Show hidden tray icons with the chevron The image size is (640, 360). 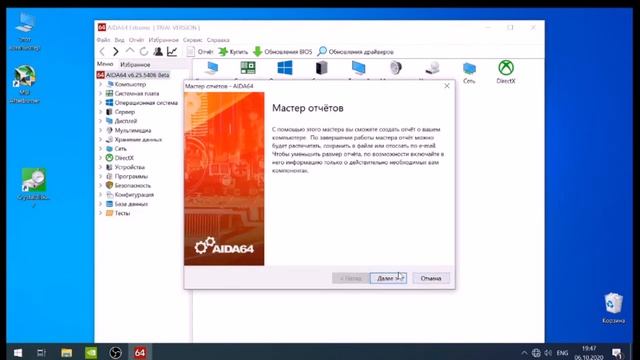coord(524,353)
